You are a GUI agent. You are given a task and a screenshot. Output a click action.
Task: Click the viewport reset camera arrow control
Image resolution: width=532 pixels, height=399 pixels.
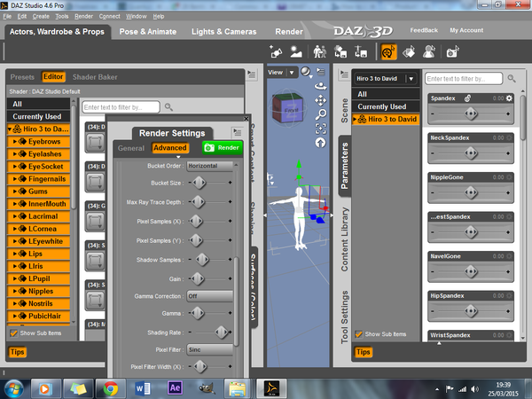(321, 143)
